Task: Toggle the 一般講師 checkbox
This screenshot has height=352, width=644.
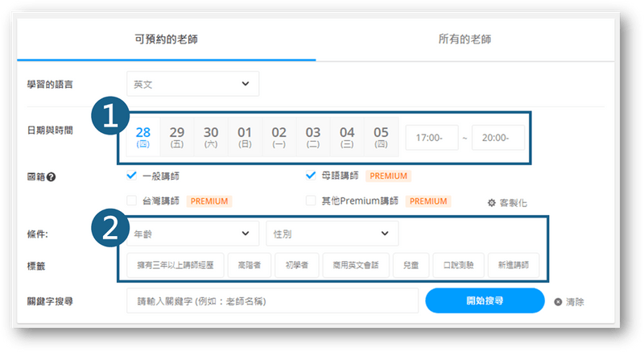Action: [133, 176]
